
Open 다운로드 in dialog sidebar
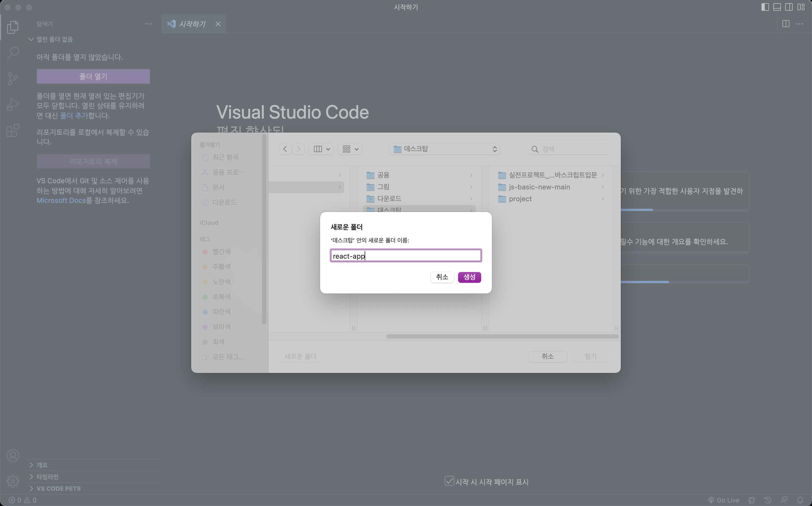click(219, 202)
